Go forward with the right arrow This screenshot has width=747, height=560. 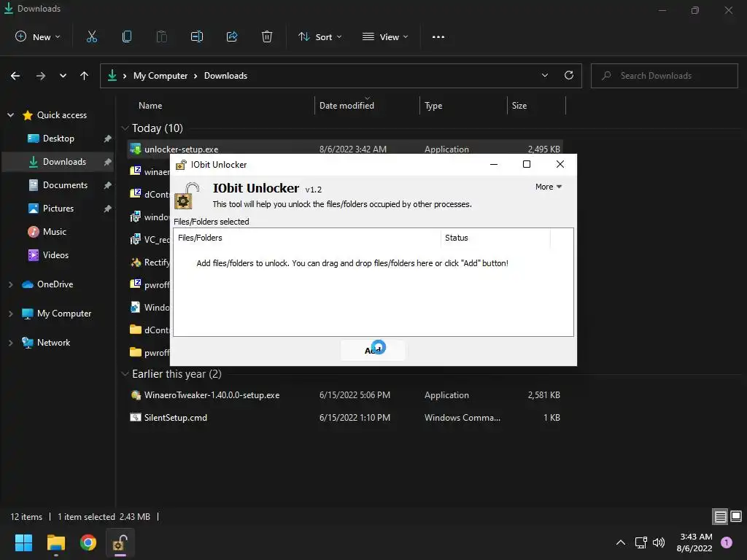click(41, 76)
